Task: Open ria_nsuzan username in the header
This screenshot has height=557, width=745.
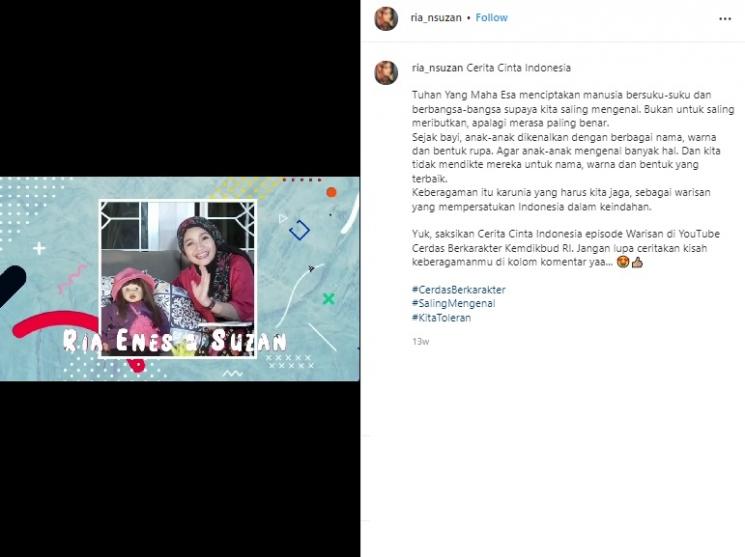Action: pyautogui.click(x=436, y=18)
